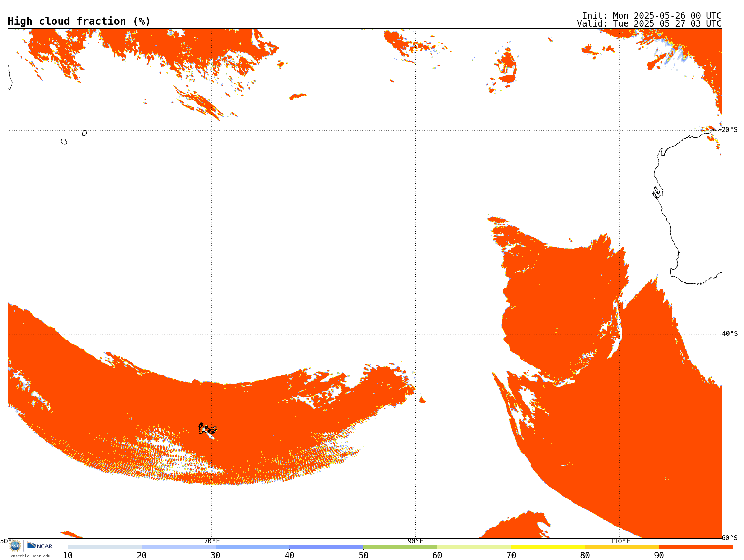This screenshot has height=560, width=744.
Task: Pick the 50-60 green colorbar segment
Action: coord(400,547)
